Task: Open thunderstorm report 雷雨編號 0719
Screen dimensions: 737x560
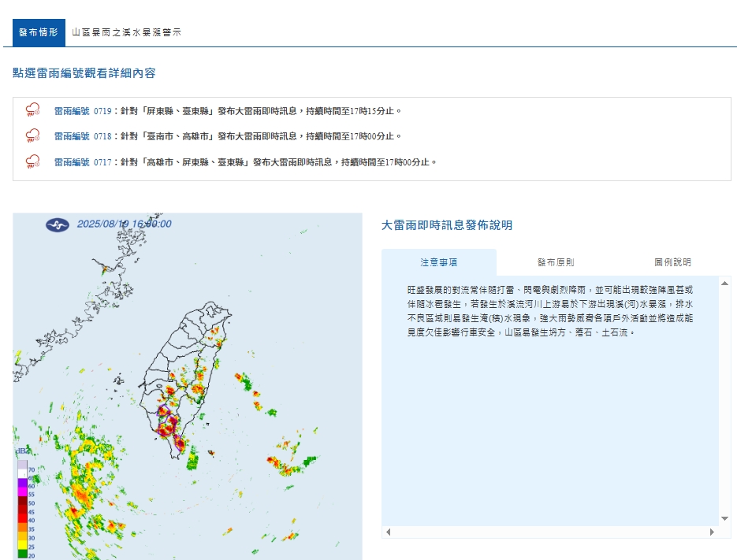Action: click(83, 111)
